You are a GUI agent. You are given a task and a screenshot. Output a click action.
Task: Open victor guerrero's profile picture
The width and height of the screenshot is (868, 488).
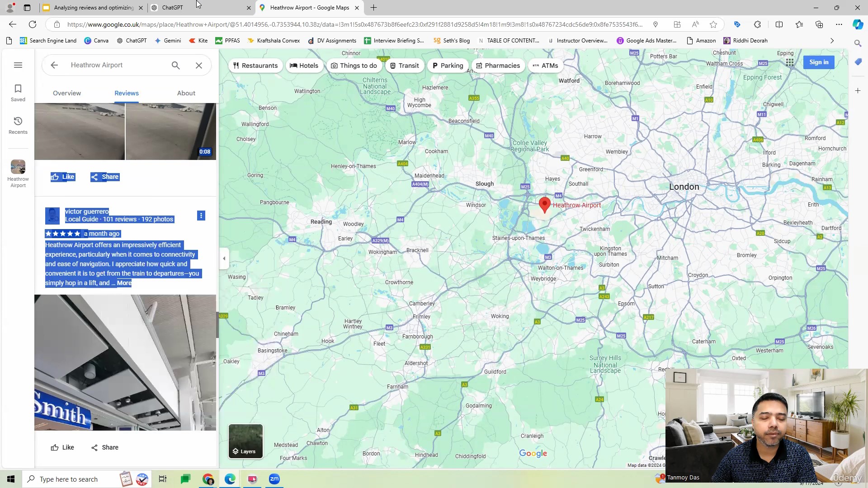coord(52,216)
